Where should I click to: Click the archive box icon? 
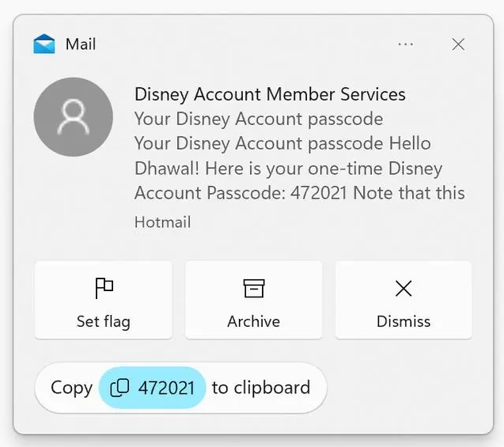(x=253, y=289)
